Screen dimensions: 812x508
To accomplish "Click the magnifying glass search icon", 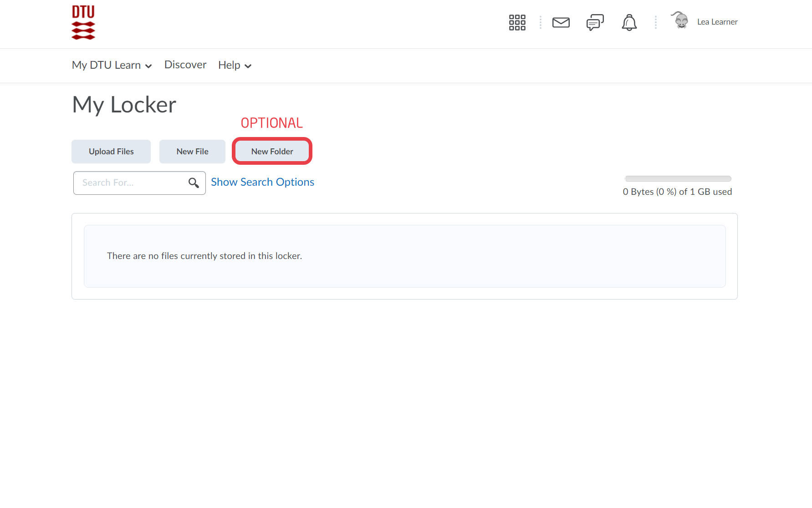I will click(194, 183).
